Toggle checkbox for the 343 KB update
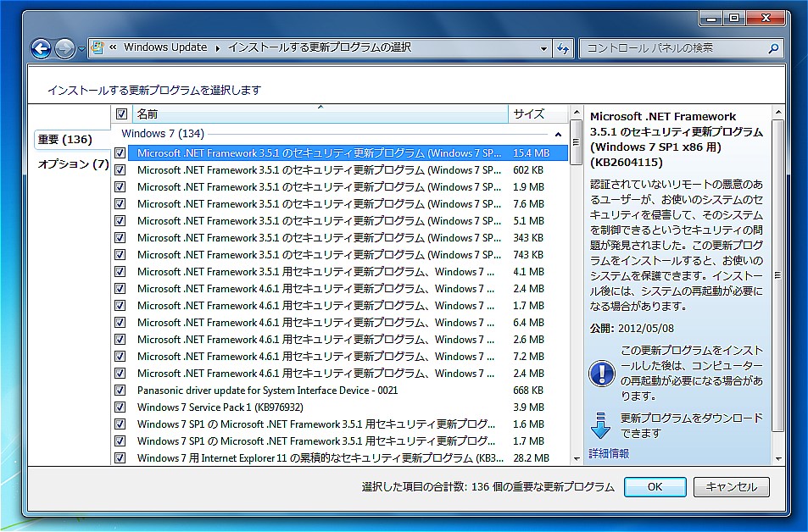 pyautogui.click(x=120, y=238)
